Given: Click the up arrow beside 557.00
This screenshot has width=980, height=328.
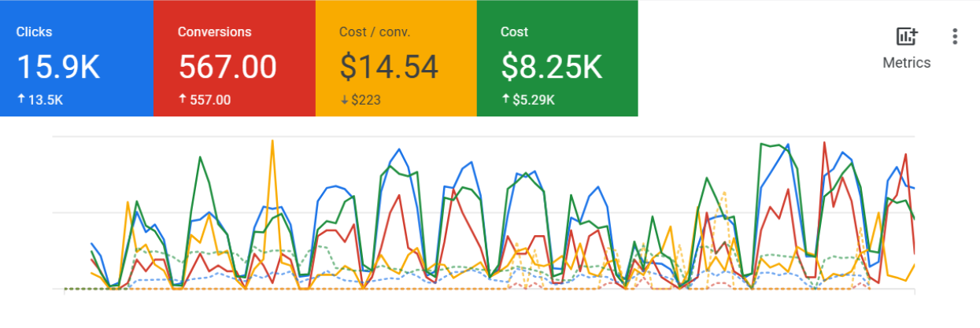Looking at the screenshot, I should tap(182, 100).
